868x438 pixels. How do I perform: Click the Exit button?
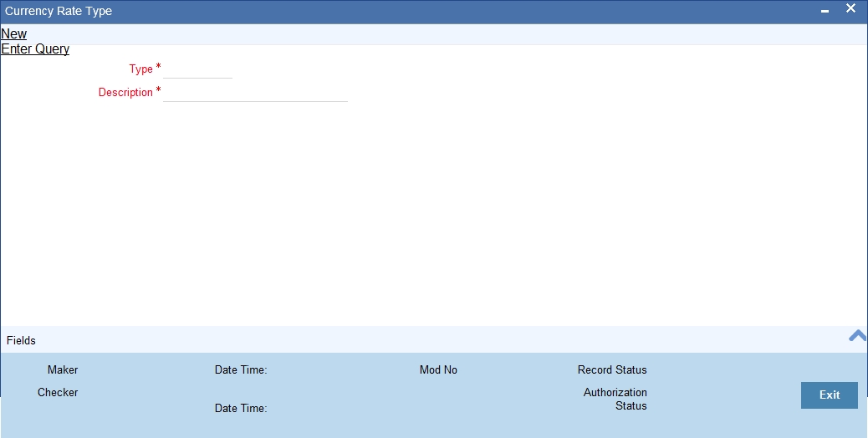(x=830, y=395)
